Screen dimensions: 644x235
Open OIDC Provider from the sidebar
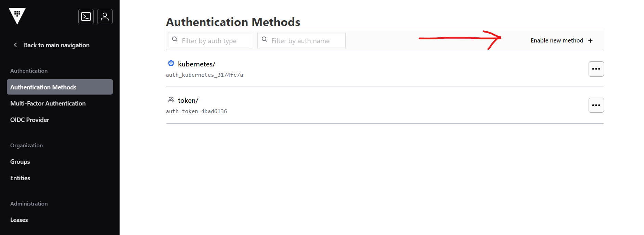(29, 120)
